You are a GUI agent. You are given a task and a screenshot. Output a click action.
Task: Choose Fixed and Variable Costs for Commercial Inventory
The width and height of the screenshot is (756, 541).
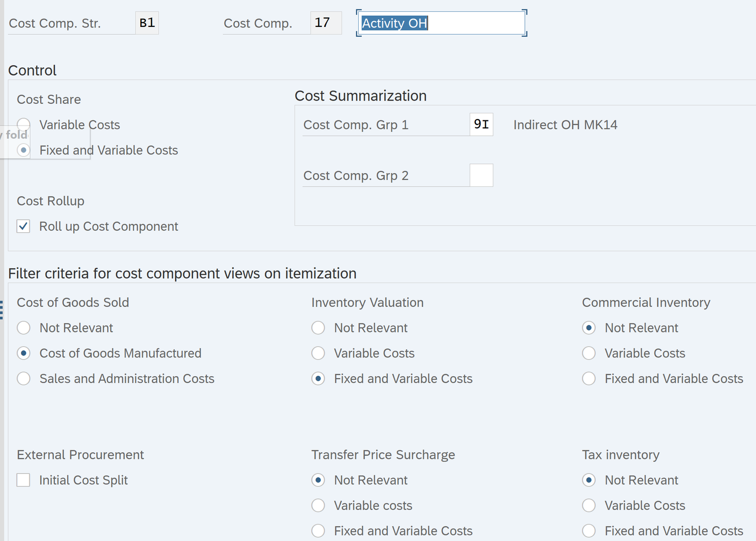pyautogui.click(x=589, y=379)
